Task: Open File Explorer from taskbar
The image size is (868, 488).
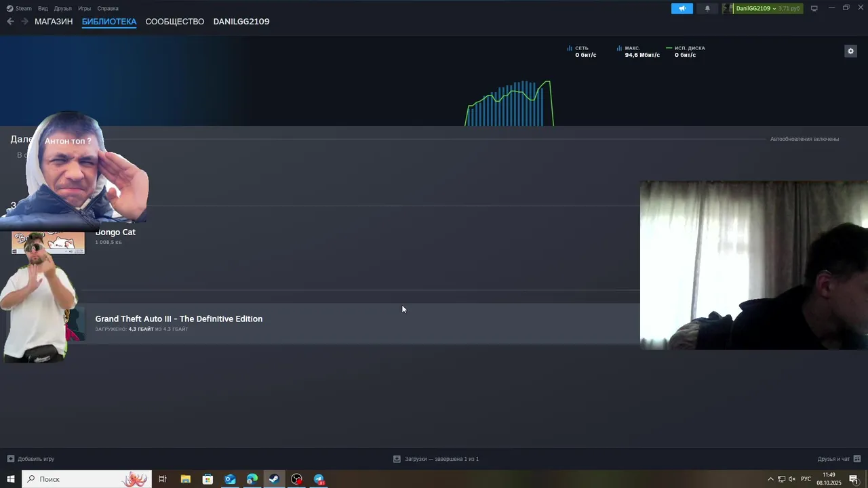Action: pos(185,479)
